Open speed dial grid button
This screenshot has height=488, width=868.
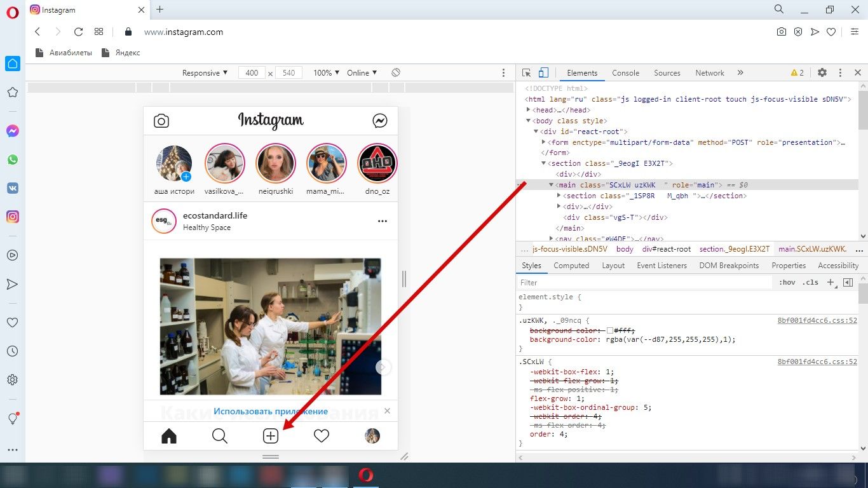click(x=98, y=32)
